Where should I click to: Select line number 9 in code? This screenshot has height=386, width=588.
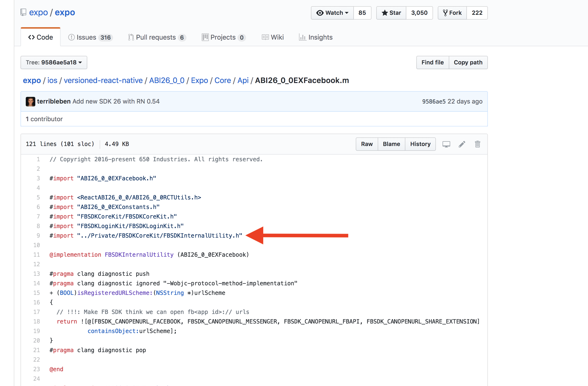click(38, 236)
